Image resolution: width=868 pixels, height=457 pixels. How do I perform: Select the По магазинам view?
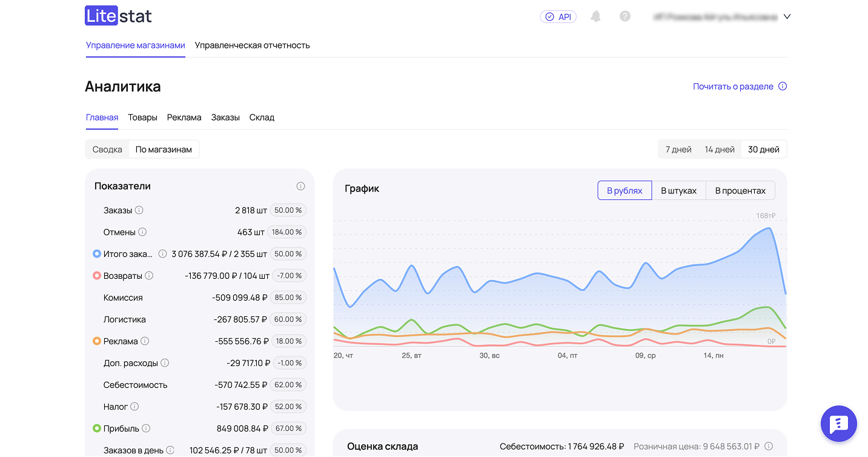click(164, 148)
